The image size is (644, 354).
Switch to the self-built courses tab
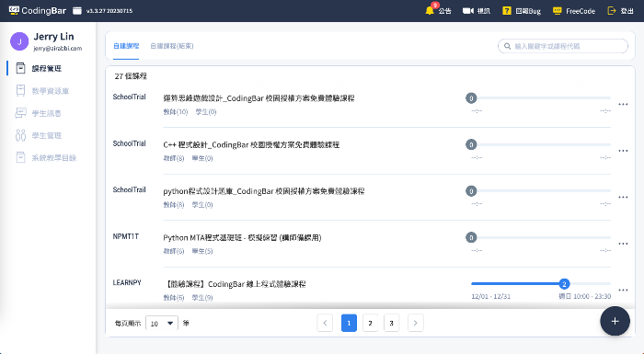(x=126, y=46)
